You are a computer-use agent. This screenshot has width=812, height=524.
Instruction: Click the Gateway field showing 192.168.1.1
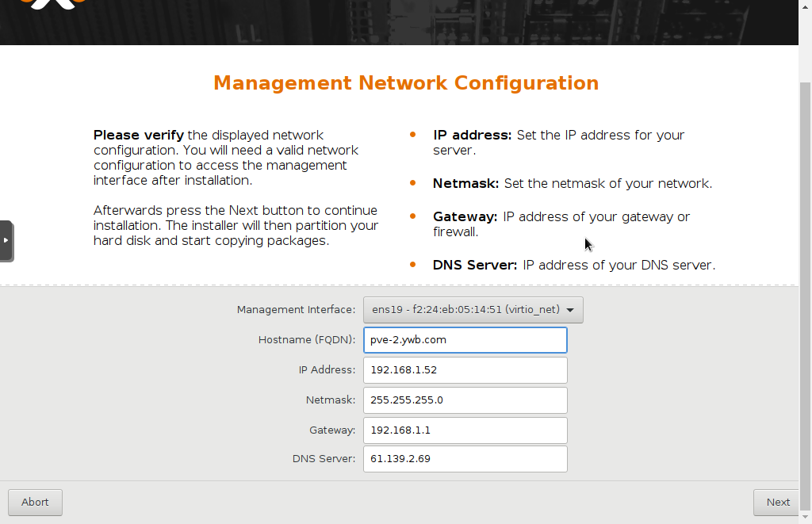465,430
